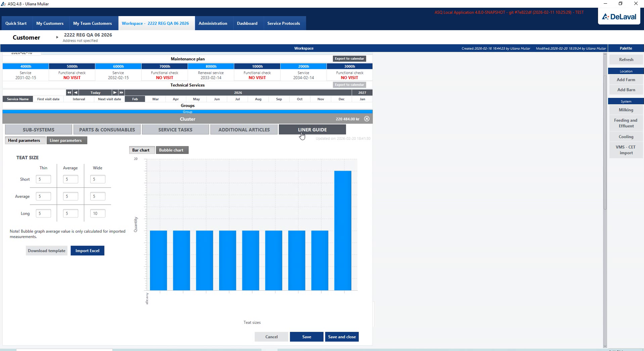Step timeline back one period arrow
The height and width of the screenshot is (351, 644).
tap(76, 93)
